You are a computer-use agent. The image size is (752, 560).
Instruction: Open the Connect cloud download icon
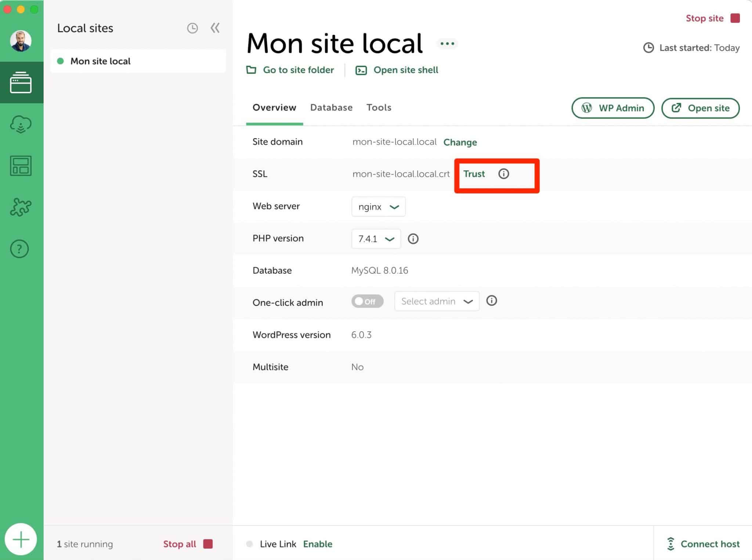[x=21, y=124]
